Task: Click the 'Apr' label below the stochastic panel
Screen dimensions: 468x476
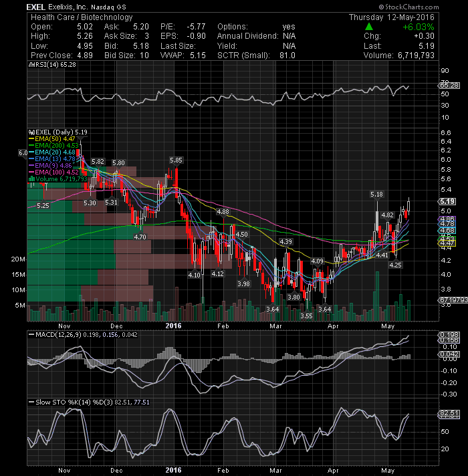Action: click(333, 471)
